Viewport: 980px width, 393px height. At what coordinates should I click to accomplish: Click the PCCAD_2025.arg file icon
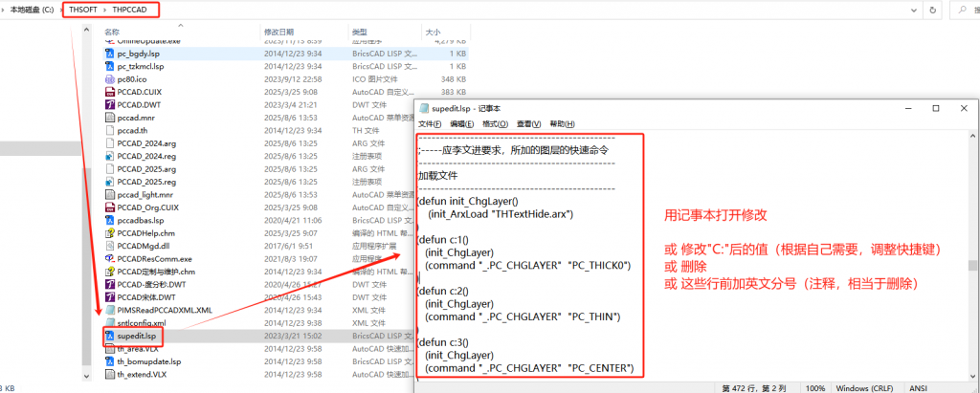[110, 169]
